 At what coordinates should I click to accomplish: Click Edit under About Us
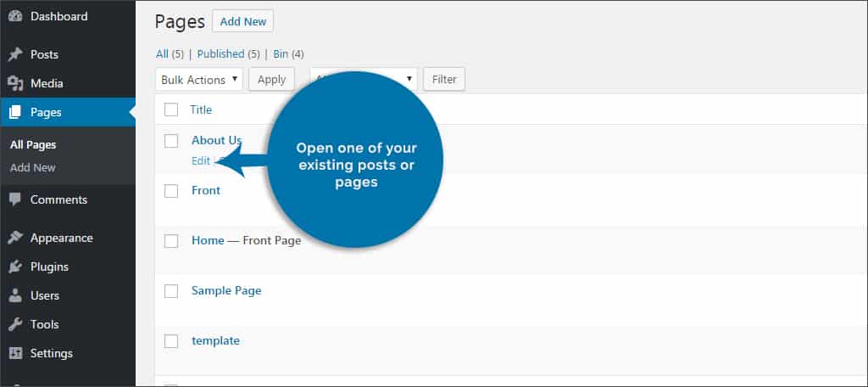200,160
